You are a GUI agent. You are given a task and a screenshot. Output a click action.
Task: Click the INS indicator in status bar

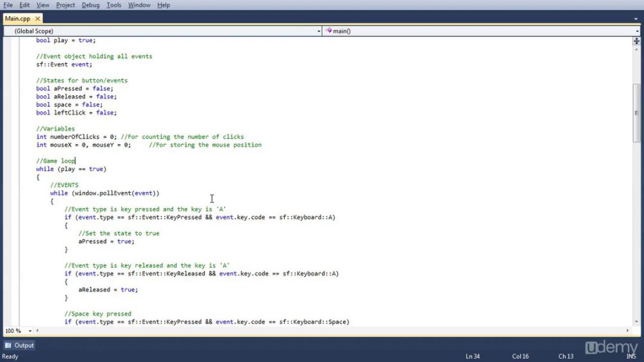632,357
